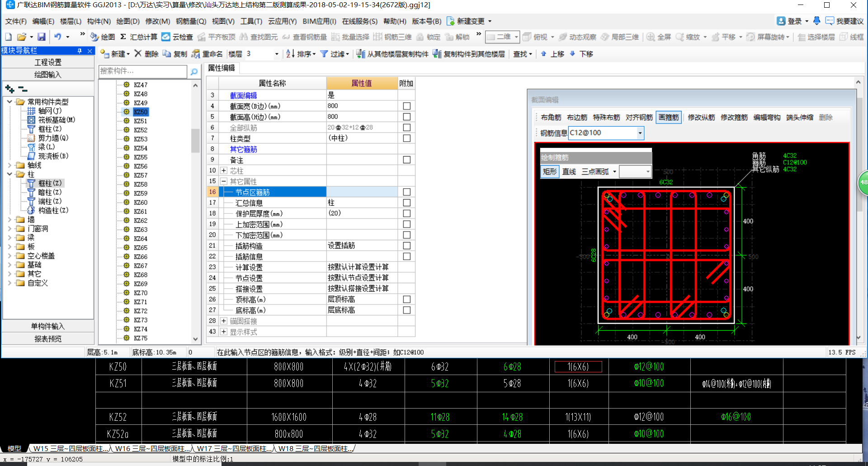Toggle checkbox for 截面宽(B边) row

(406, 106)
